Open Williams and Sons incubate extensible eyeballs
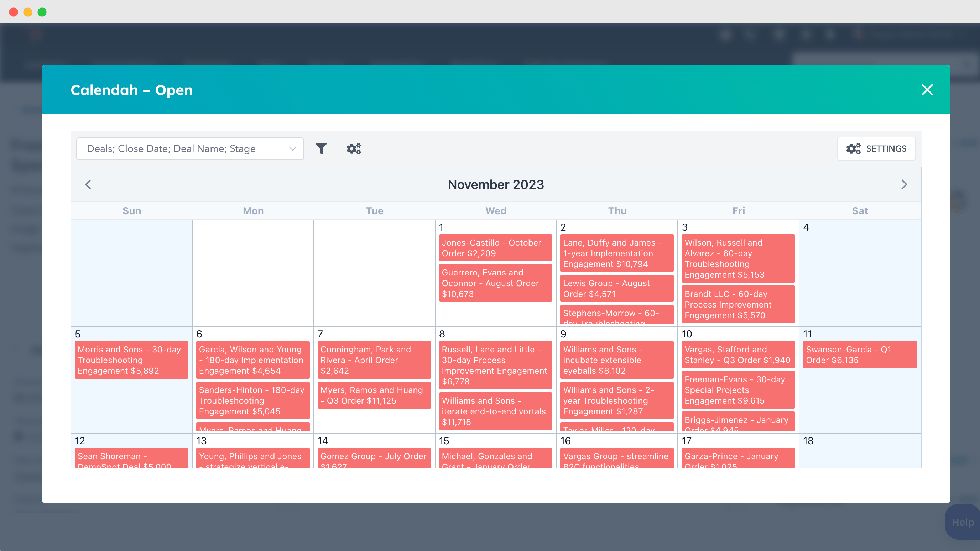 click(x=617, y=360)
